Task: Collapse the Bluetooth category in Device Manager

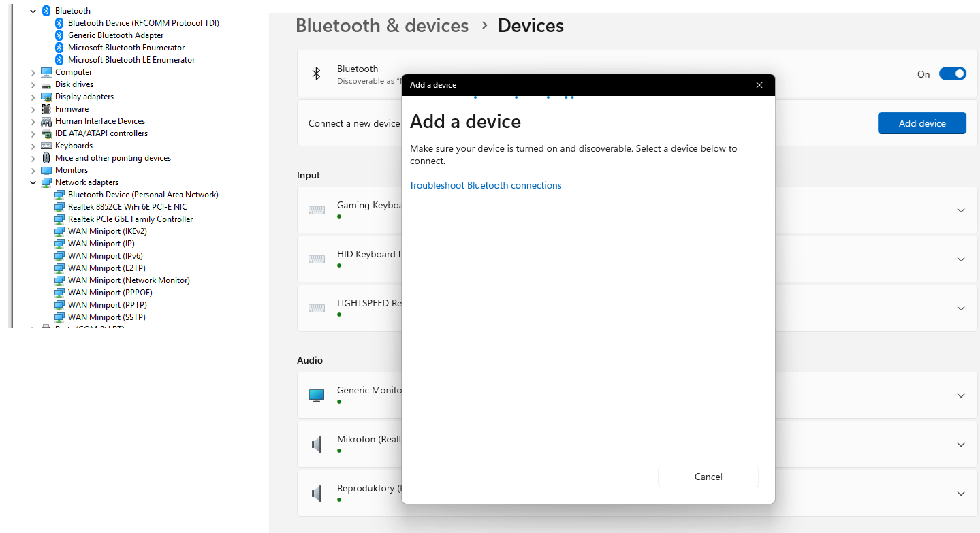Action: 33,11
